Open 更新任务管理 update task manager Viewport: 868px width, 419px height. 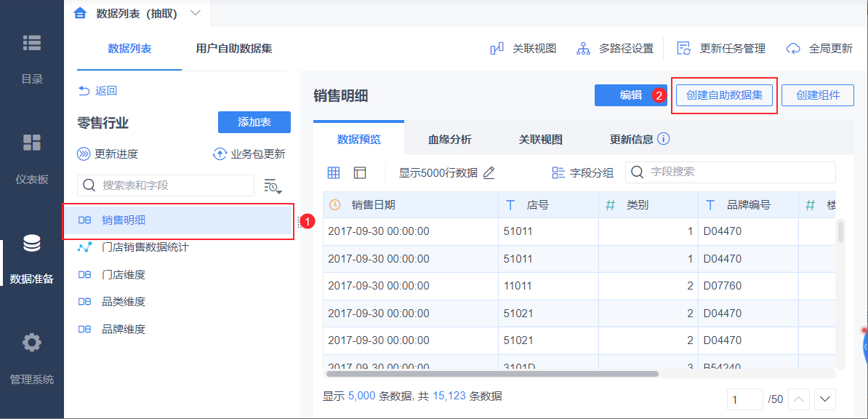click(x=684, y=49)
